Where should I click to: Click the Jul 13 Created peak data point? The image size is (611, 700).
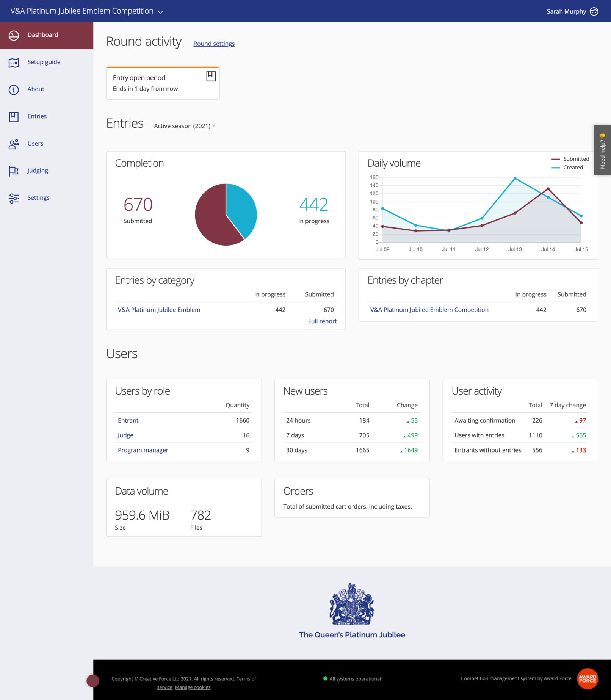click(x=515, y=178)
